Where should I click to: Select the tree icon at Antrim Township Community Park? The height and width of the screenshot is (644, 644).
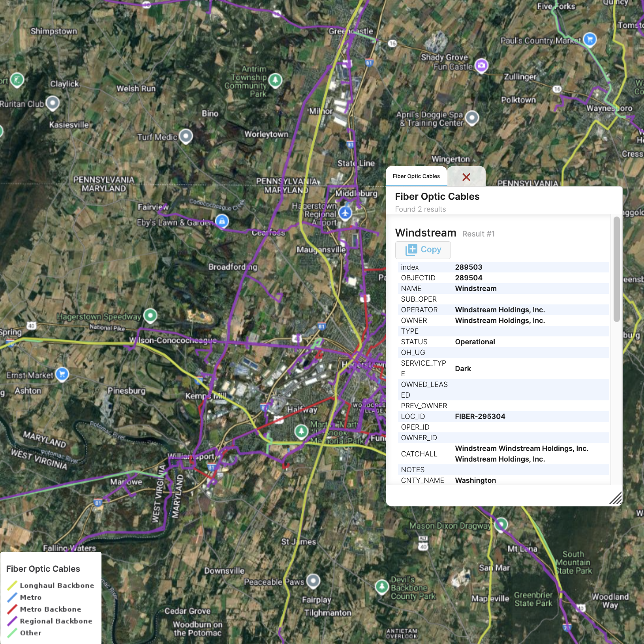coord(275,81)
